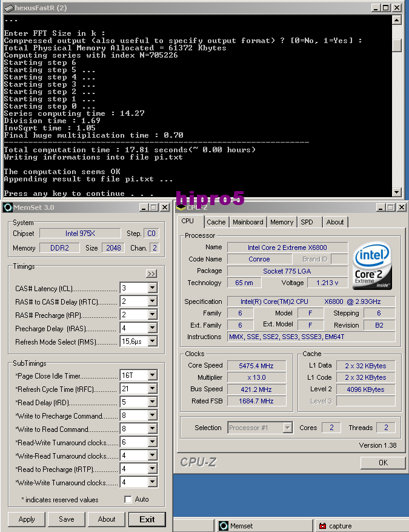Click the Save button in MemSet
The width and height of the screenshot is (409, 532).
pyautogui.click(x=67, y=519)
